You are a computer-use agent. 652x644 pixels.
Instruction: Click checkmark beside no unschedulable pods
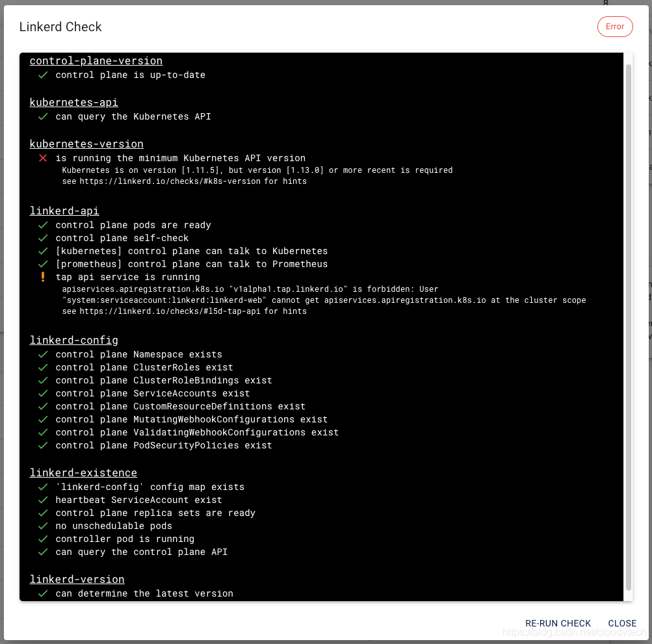(43, 526)
